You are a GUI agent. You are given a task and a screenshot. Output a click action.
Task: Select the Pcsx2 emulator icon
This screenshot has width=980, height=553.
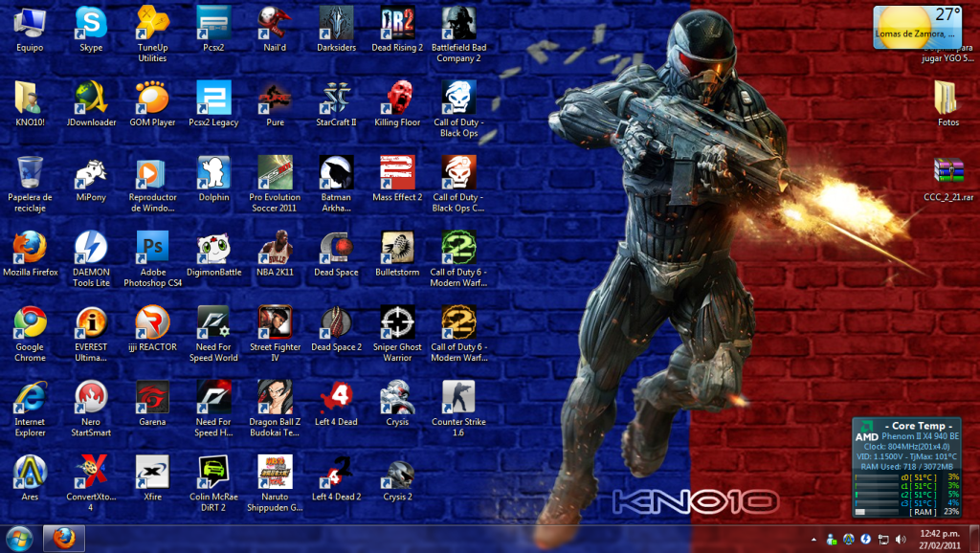[213, 30]
